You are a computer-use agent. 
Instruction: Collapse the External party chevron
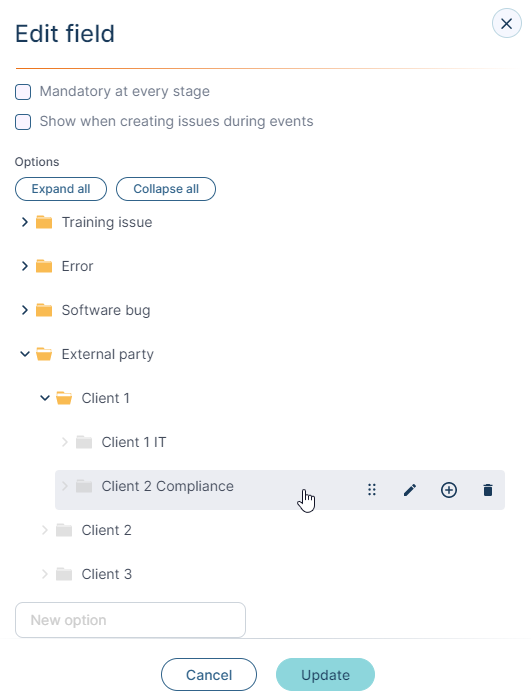tap(25, 354)
